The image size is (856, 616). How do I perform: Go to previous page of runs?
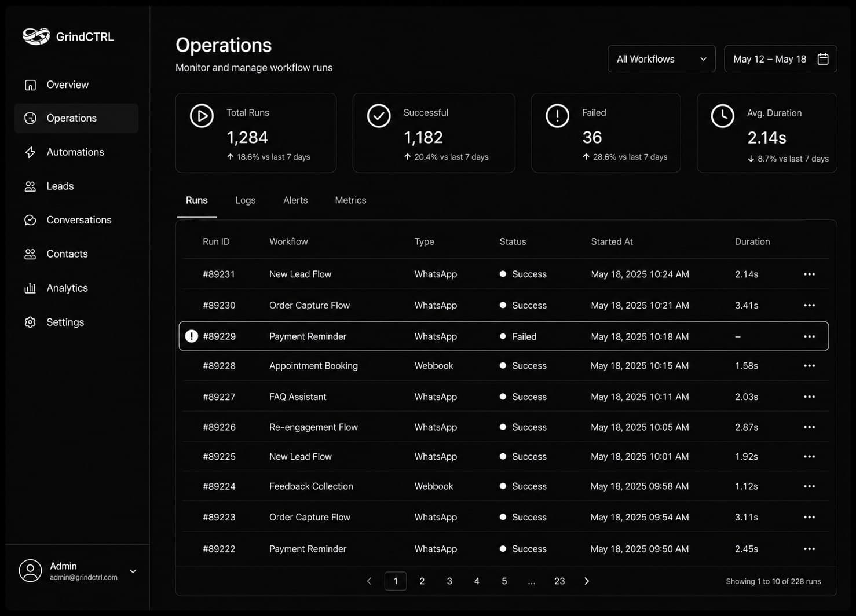point(369,581)
